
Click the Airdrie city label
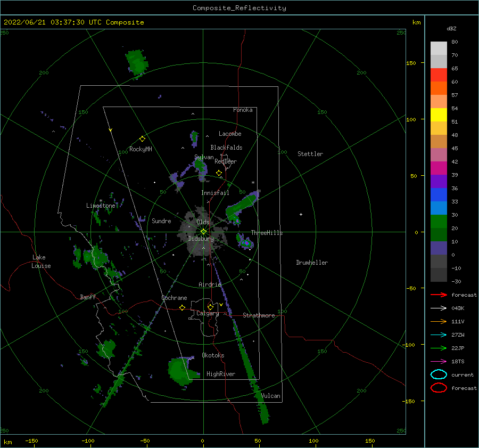(x=210, y=284)
